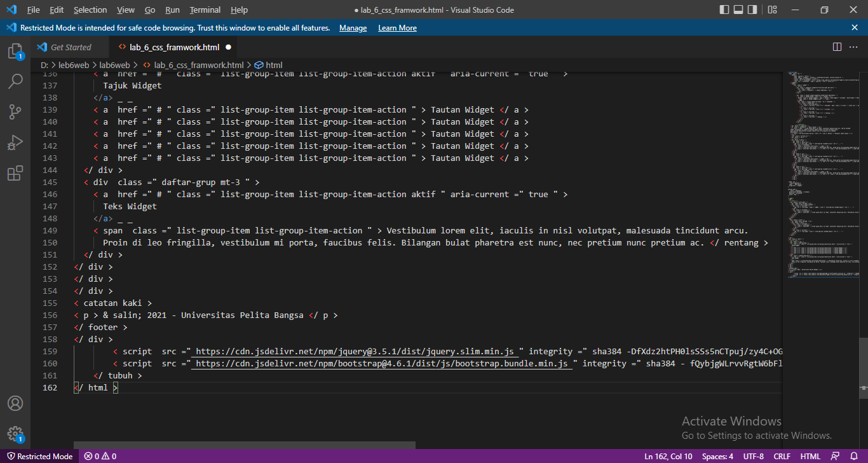The height and width of the screenshot is (463, 868).
Task: Open the Source Control icon
Action: [15, 112]
